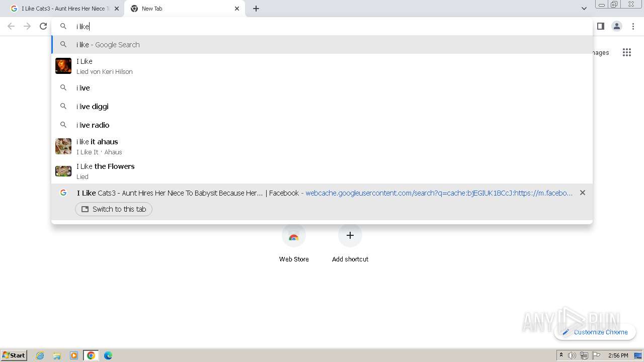Choose the 'i live' suggestion
The width and height of the screenshot is (644, 362).
click(322, 88)
